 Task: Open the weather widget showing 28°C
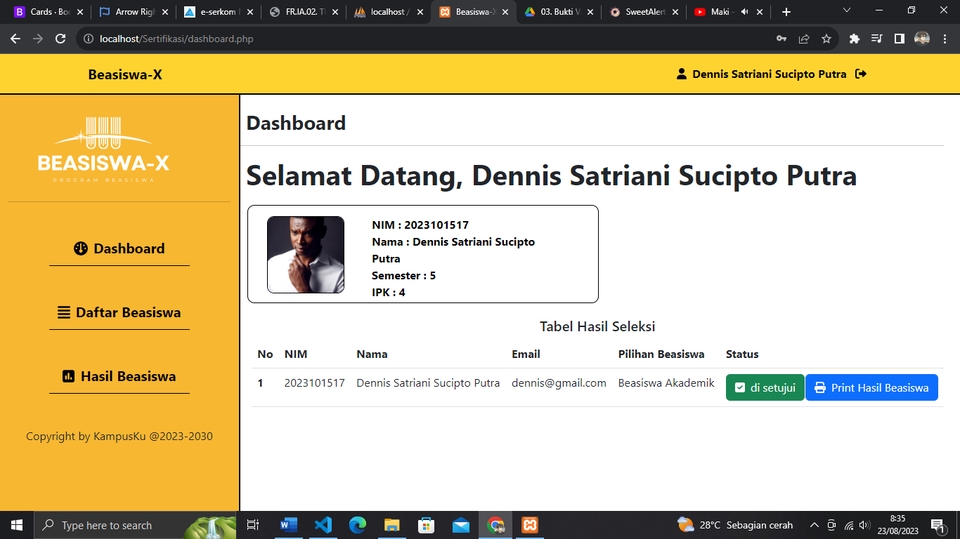735,525
